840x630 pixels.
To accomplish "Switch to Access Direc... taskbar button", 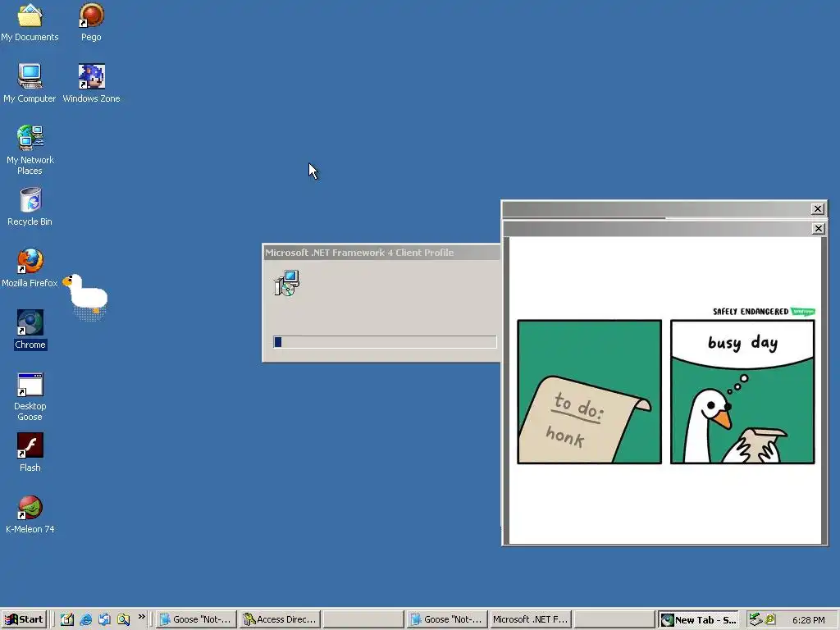I will (x=281, y=619).
